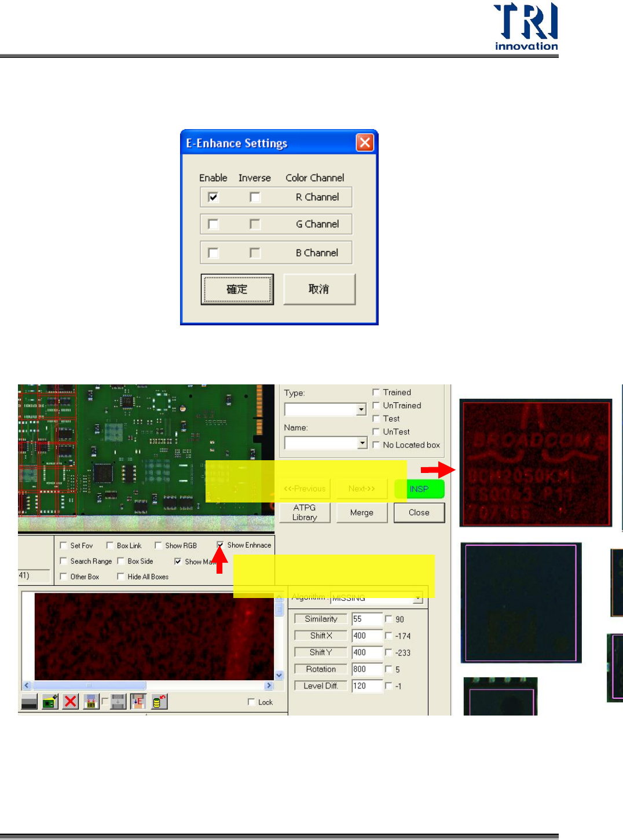
Task: Toggle the Box Link checkbox
Action: click(x=110, y=545)
